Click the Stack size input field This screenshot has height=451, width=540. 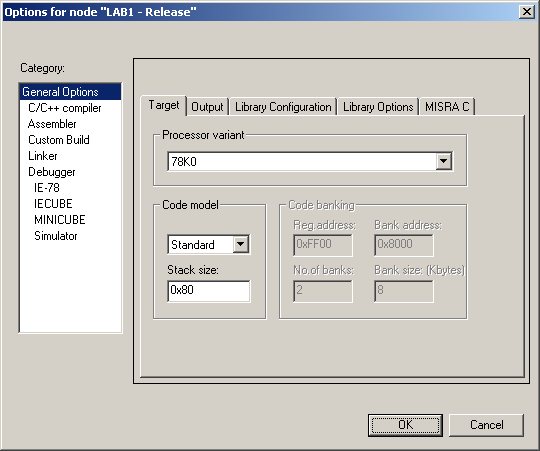tap(209, 291)
